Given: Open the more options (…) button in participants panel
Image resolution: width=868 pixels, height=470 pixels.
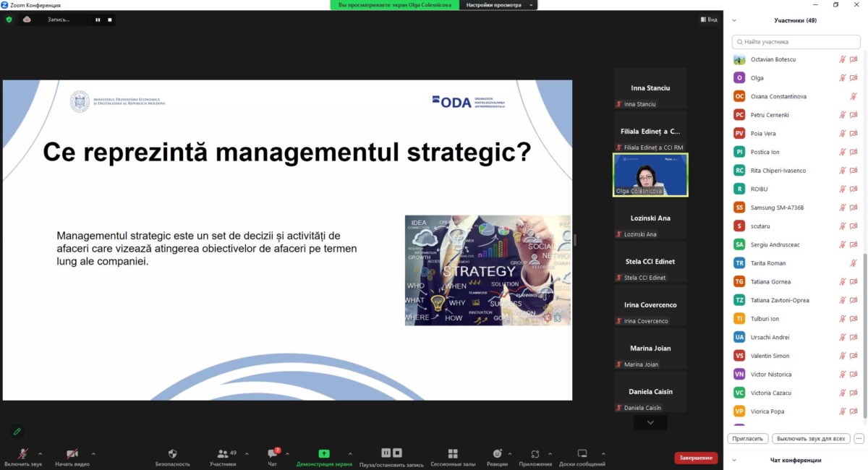Looking at the screenshot, I should [x=859, y=438].
